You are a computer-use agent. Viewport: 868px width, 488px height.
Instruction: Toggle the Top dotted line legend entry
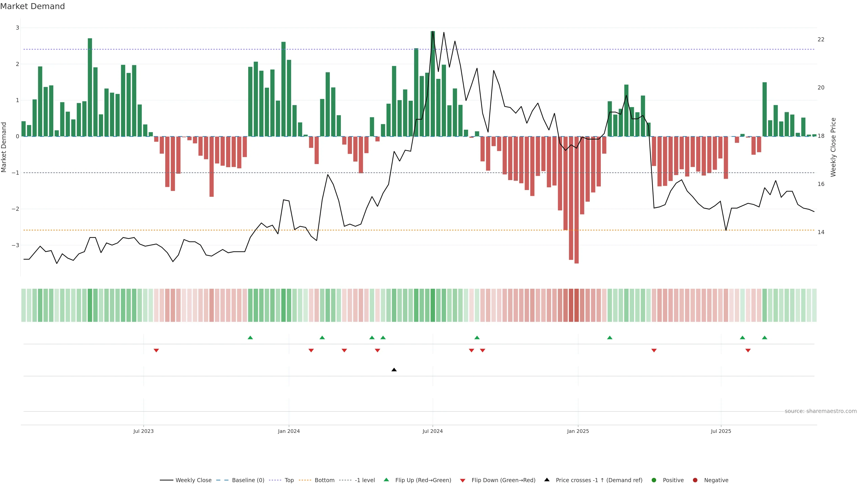tap(289, 480)
